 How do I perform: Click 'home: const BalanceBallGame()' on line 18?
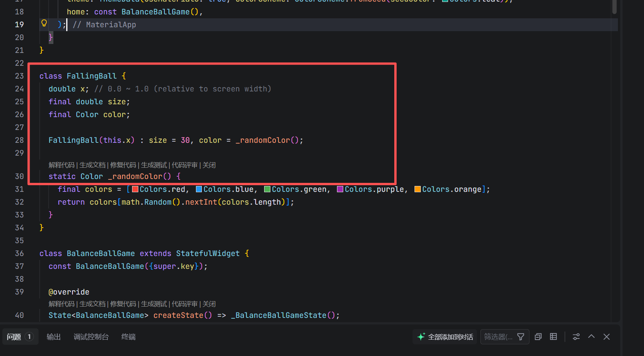pos(133,12)
